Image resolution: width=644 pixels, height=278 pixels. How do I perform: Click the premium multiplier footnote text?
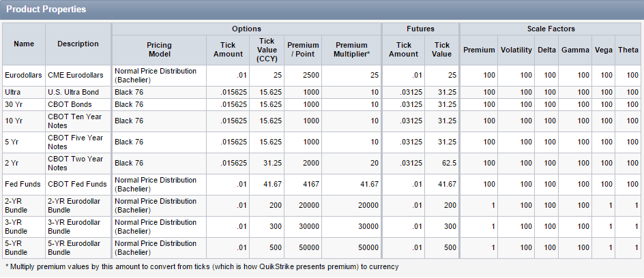(202, 267)
